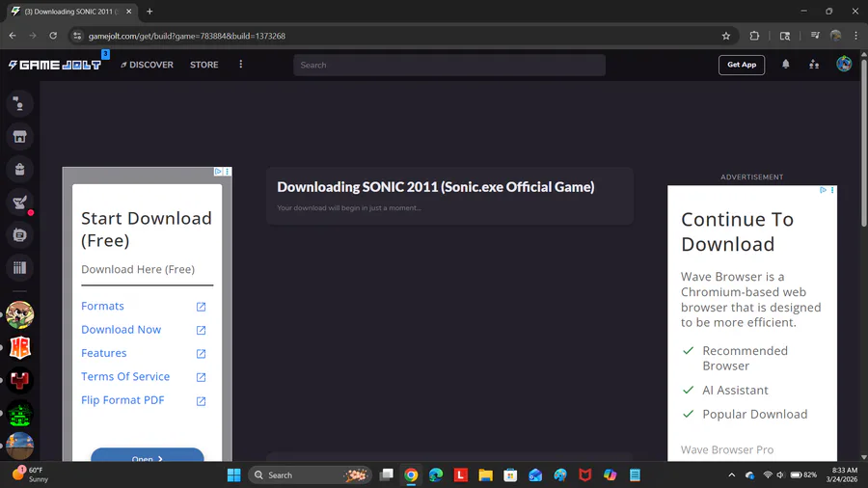Click the taskbar Search box
The width and height of the screenshot is (868, 488).
310,474
